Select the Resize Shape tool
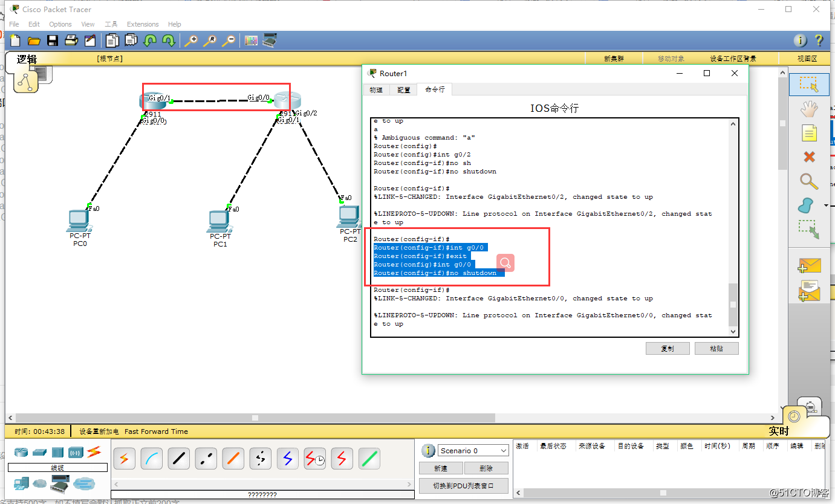 tap(809, 230)
